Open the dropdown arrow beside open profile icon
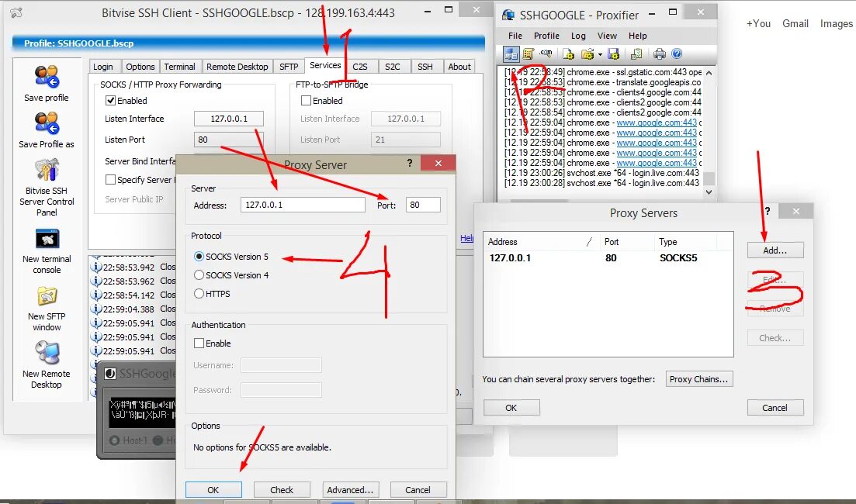Screen dimensions: 856x504 [600, 54]
